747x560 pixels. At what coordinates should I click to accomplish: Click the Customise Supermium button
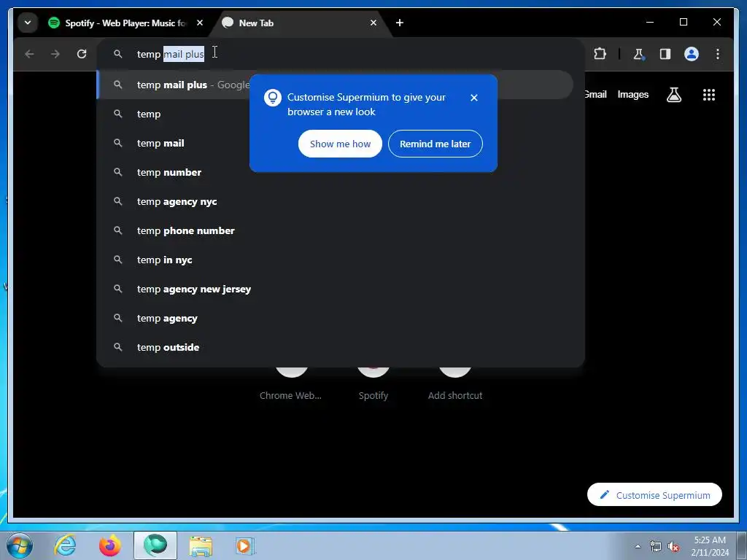[654, 495]
